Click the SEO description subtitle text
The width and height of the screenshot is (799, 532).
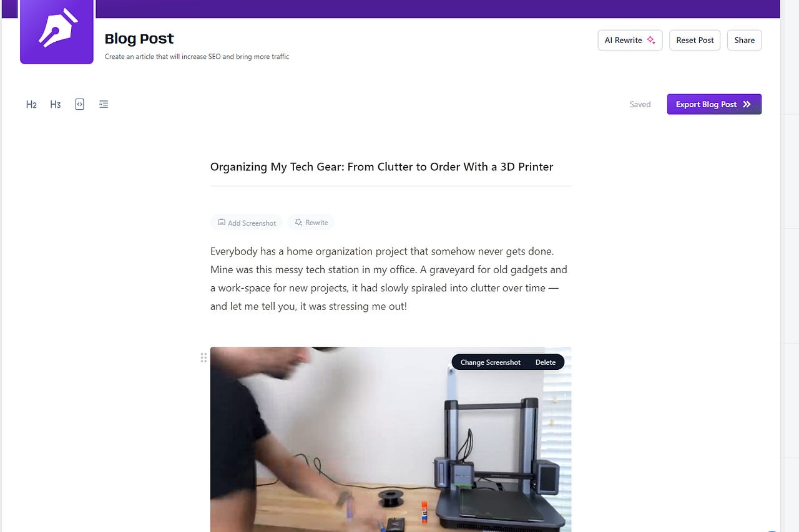tap(197, 57)
